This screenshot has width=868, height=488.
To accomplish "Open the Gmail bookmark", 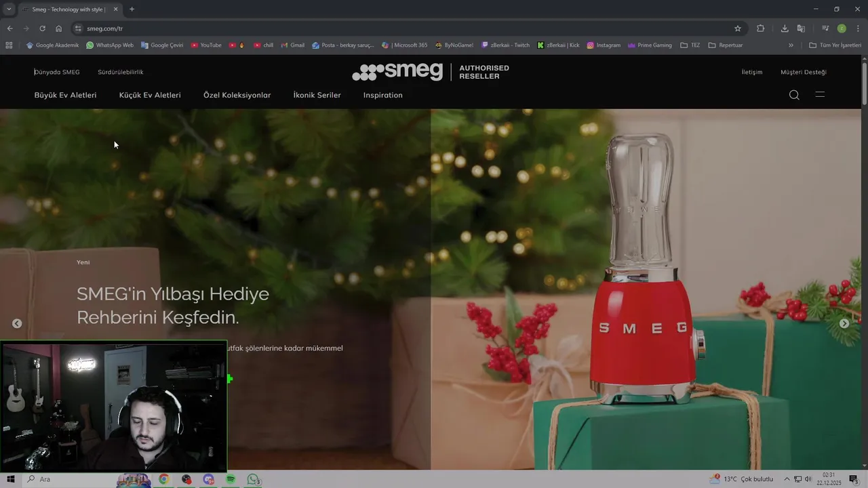I will pyautogui.click(x=292, y=45).
